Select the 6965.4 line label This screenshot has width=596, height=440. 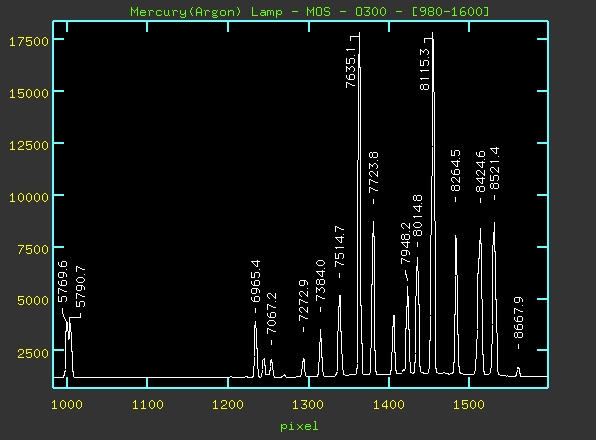pos(255,281)
